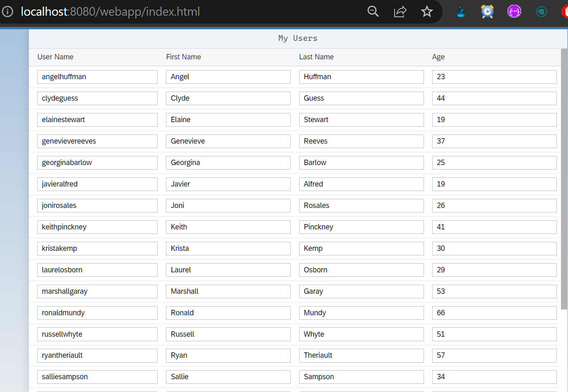This screenshot has width=568, height=392.
Task: Edit the first name field Javier
Action: coord(228,184)
